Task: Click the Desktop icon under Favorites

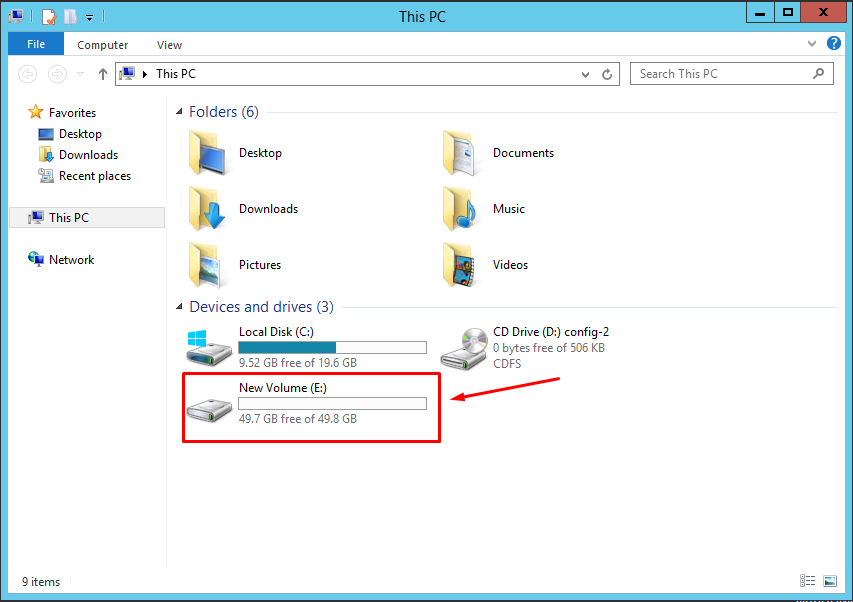Action: click(46, 134)
